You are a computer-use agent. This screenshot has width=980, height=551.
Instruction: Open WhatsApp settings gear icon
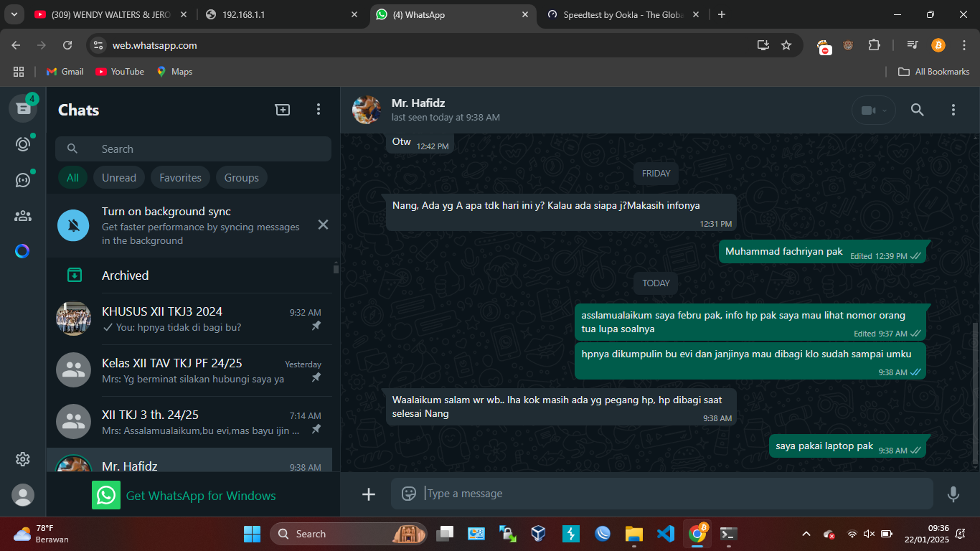coord(23,459)
